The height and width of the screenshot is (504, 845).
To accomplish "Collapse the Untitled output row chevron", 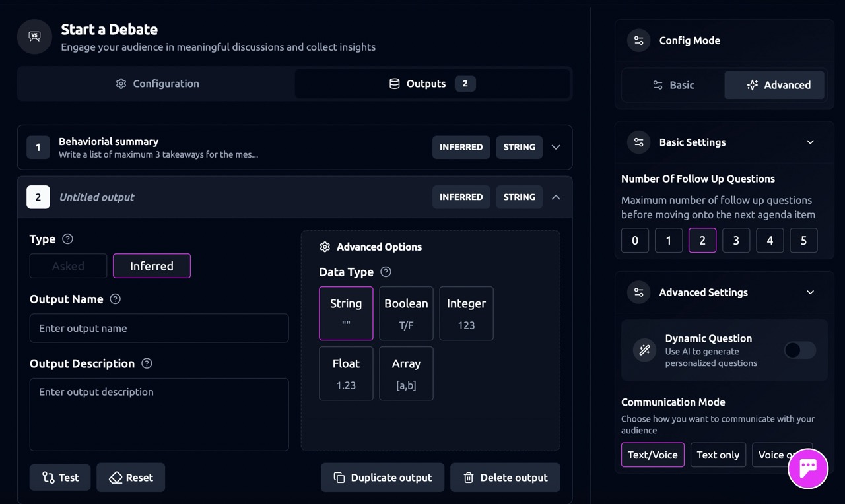I will [556, 197].
